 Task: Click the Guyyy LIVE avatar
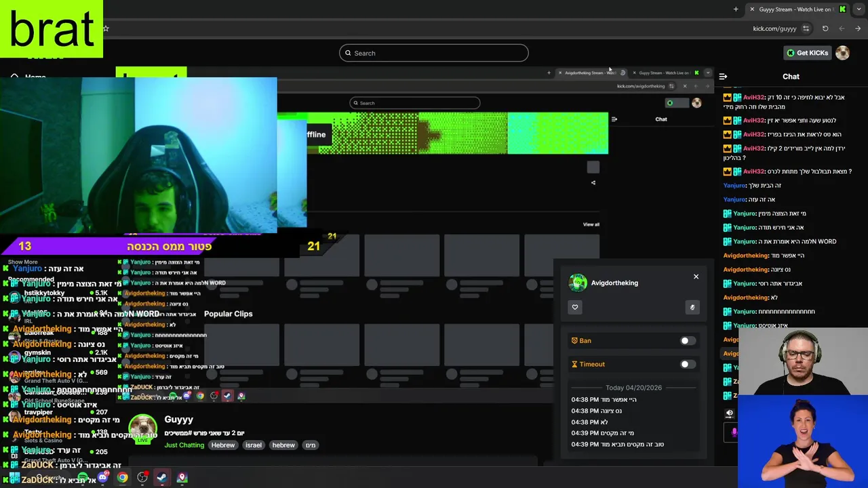[142, 429]
